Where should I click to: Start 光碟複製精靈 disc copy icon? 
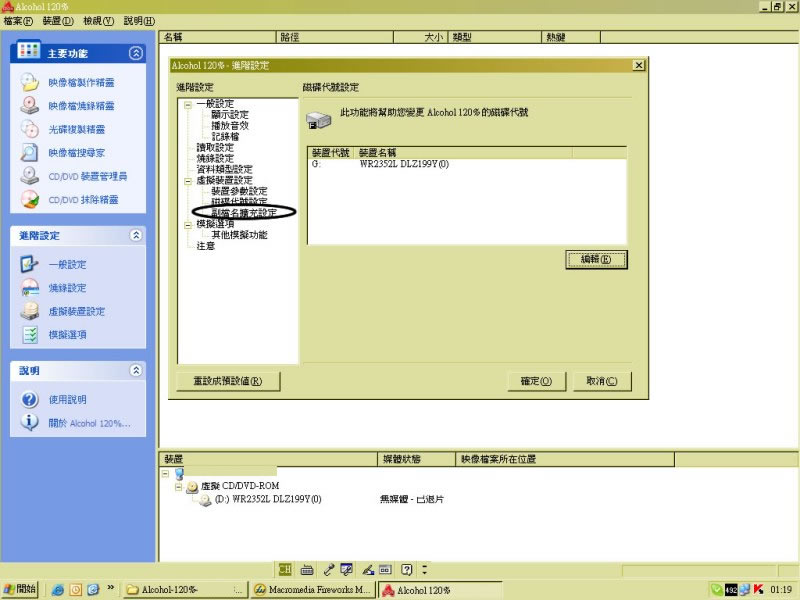pyautogui.click(x=30, y=129)
